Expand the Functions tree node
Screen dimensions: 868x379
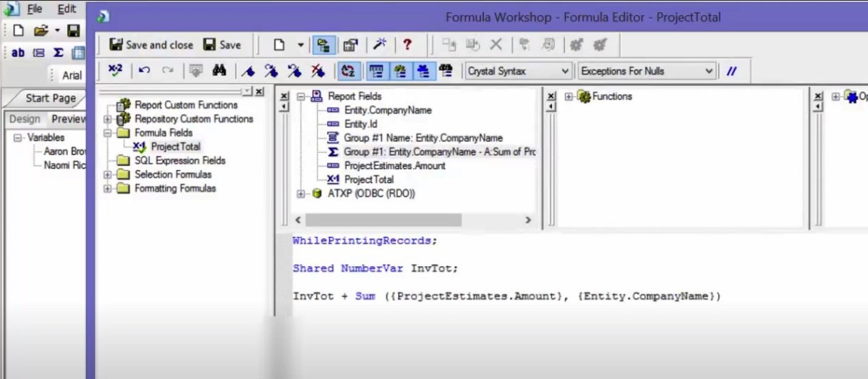pos(569,96)
